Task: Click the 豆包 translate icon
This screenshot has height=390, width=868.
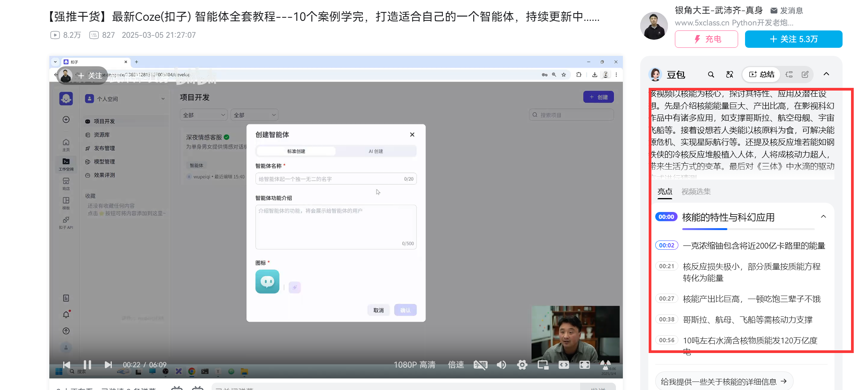Action: point(730,74)
